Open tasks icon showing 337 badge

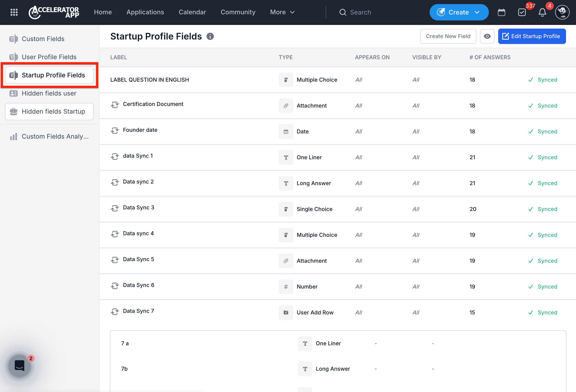coord(522,12)
